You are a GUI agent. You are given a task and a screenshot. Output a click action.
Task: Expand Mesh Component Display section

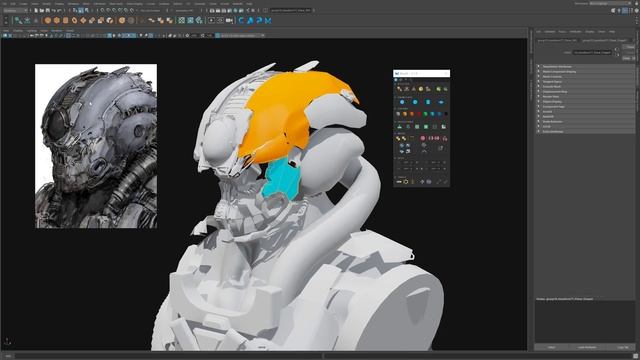[x=585, y=71]
